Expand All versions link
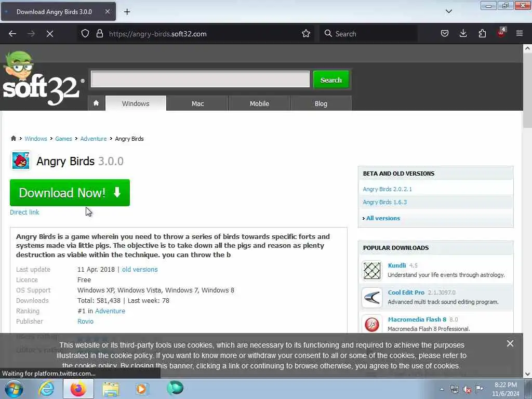The width and height of the screenshot is (532, 399). click(383, 218)
